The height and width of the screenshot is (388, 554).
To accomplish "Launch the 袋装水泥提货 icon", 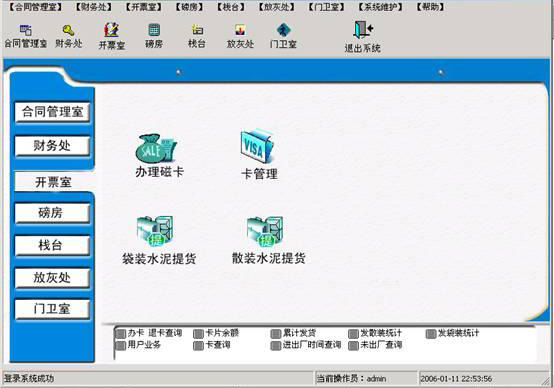I will tap(155, 232).
